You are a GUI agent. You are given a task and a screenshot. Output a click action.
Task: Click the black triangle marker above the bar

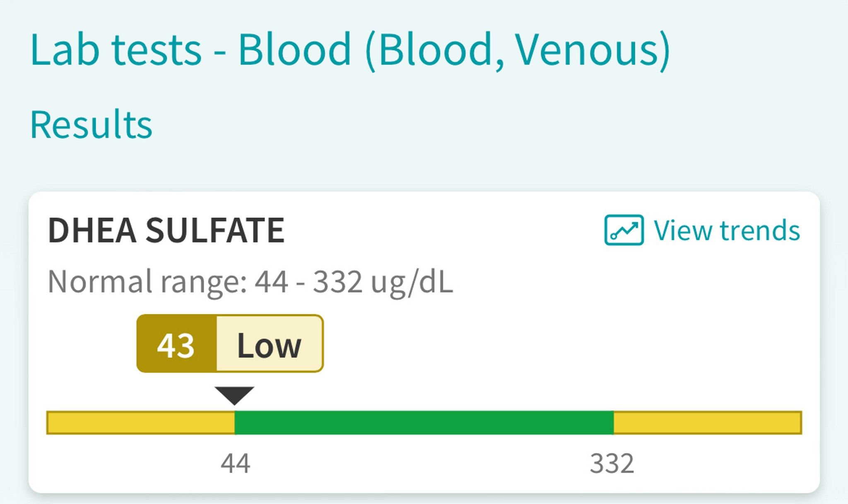tap(234, 395)
